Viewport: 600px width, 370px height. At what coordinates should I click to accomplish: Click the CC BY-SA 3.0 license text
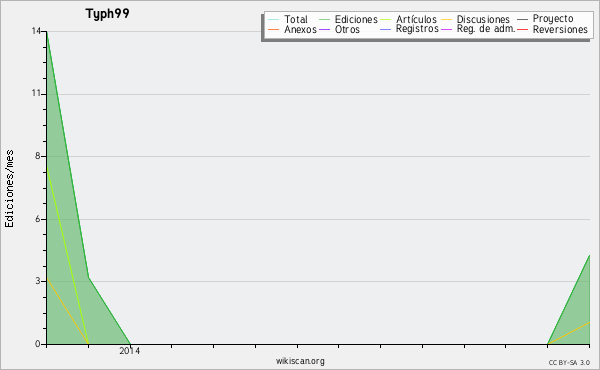pyautogui.click(x=569, y=363)
